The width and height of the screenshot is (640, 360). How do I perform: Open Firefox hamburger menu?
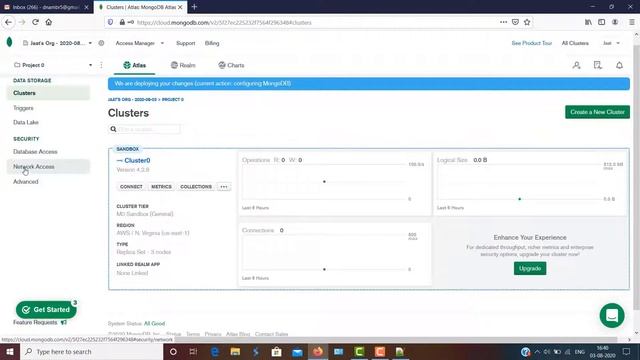tap(631, 22)
